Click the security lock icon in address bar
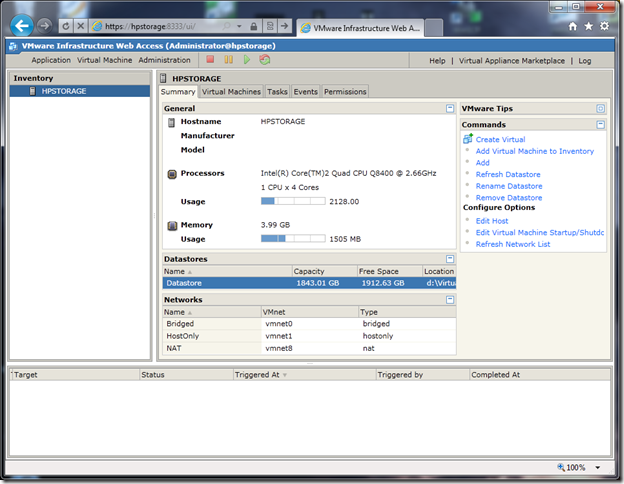624x484 pixels. (254, 27)
